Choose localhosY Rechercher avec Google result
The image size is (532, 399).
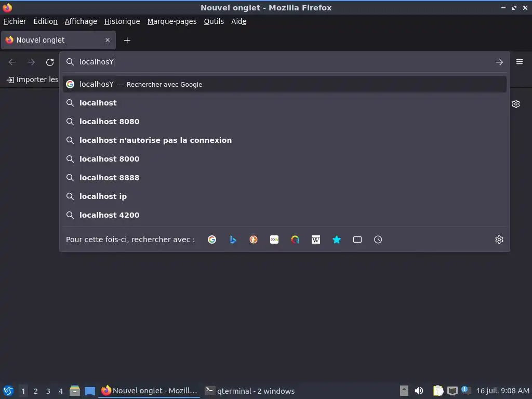point(284,84)
